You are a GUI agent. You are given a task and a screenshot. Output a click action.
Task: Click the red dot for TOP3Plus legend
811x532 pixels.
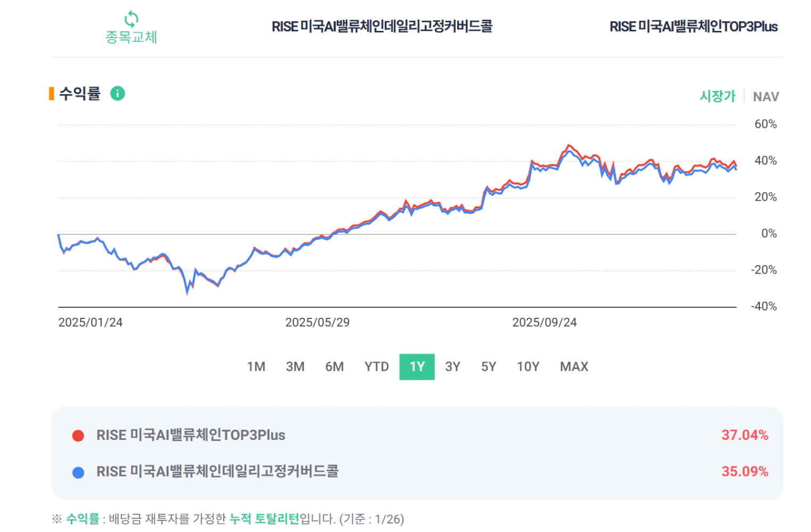(x=78, y=436)
